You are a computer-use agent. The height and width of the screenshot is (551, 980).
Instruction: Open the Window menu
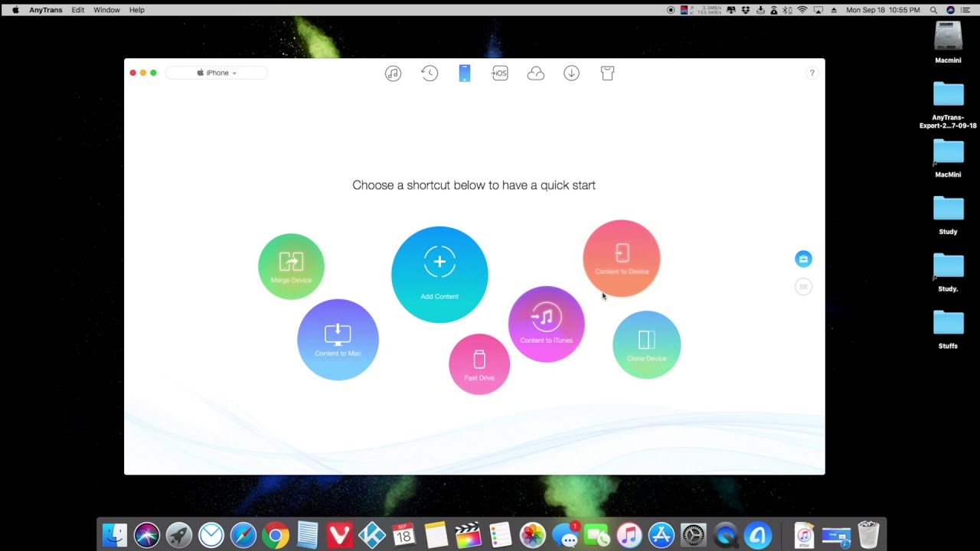106,10
